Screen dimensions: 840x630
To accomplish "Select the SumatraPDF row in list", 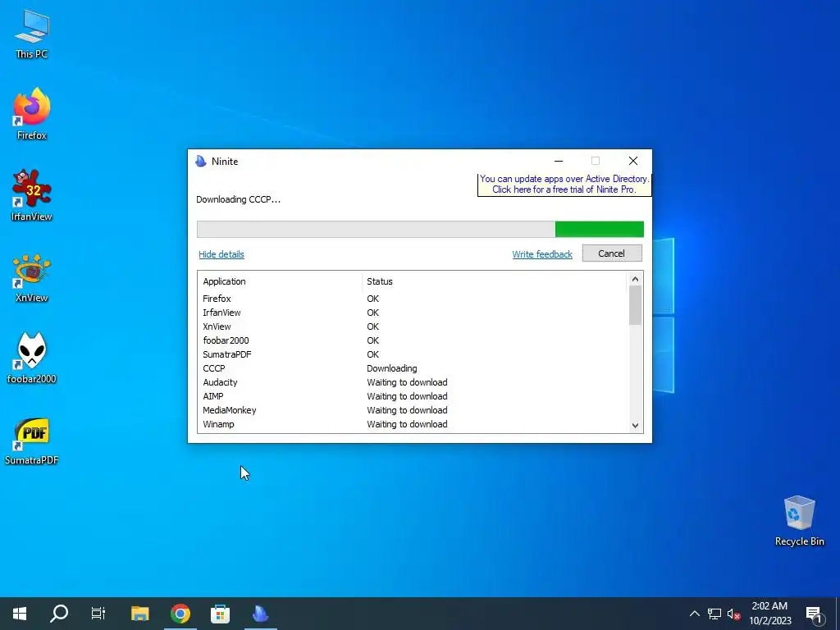I will [413, 354].
